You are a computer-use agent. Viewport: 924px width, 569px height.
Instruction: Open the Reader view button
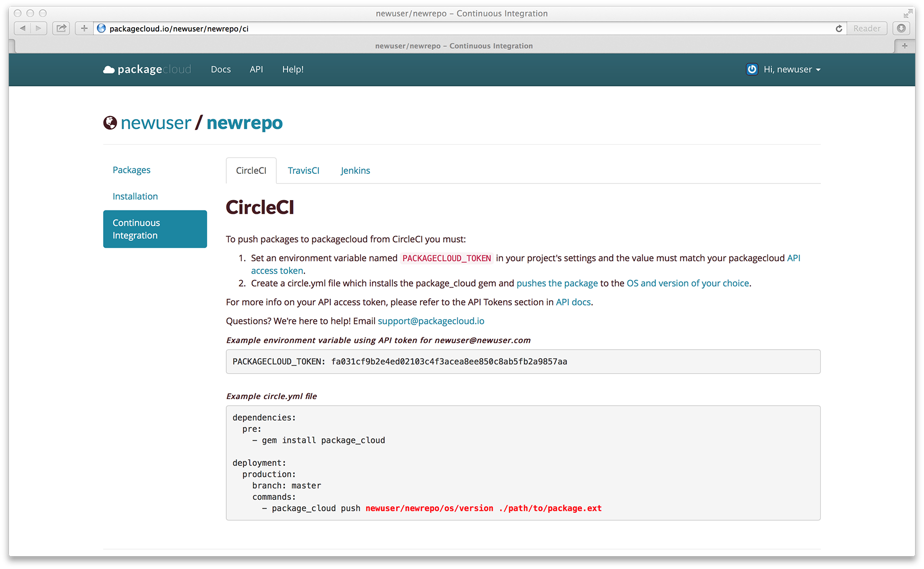[x=867, y=29]
